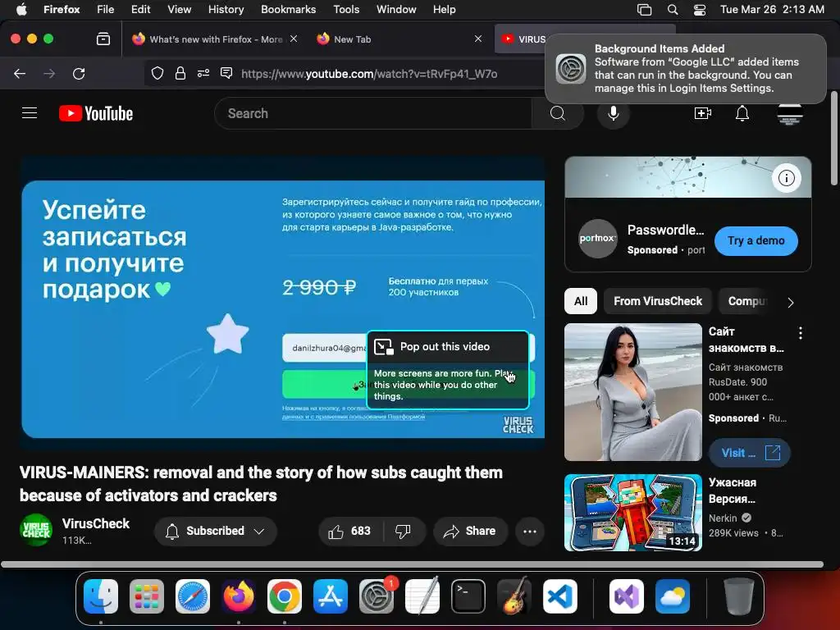
Task: Open the Сайт знакомств ad thumbnail
Action: pyautogui.click(x=633, y=392)
